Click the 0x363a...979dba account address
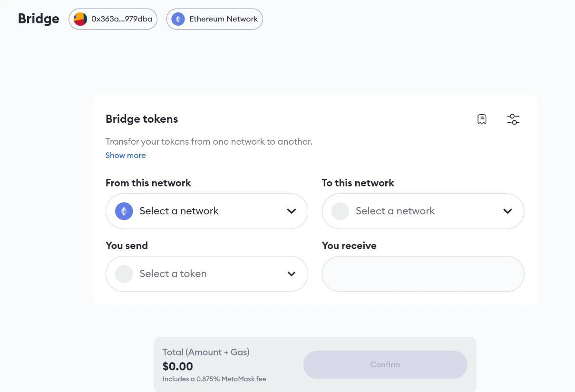The image size is (575, 392). coord(122,19)
